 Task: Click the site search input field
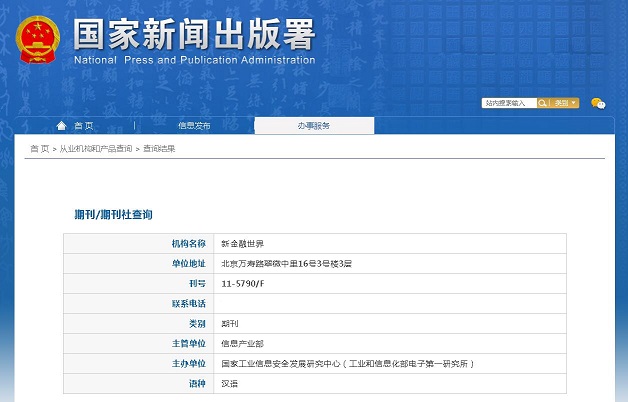coord(509,103)
